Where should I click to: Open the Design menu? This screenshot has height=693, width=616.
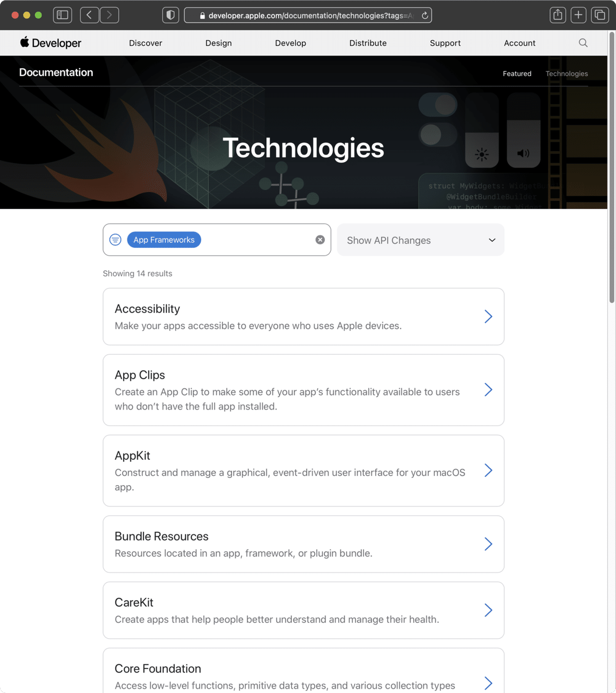click(x=219, y=43)
